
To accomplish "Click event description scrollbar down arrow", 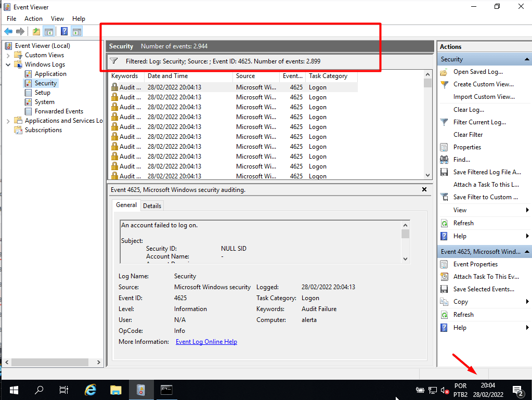I will (x=405, y=259).
